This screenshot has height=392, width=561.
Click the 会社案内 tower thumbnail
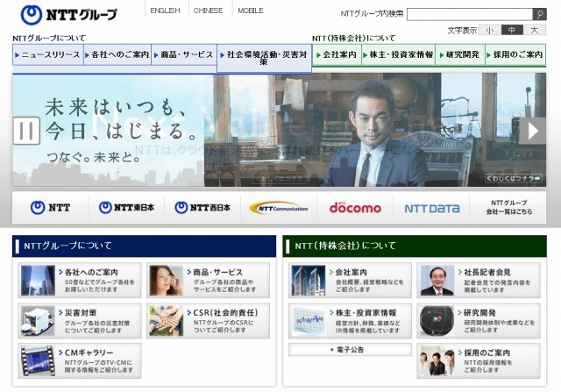[309, 281]
